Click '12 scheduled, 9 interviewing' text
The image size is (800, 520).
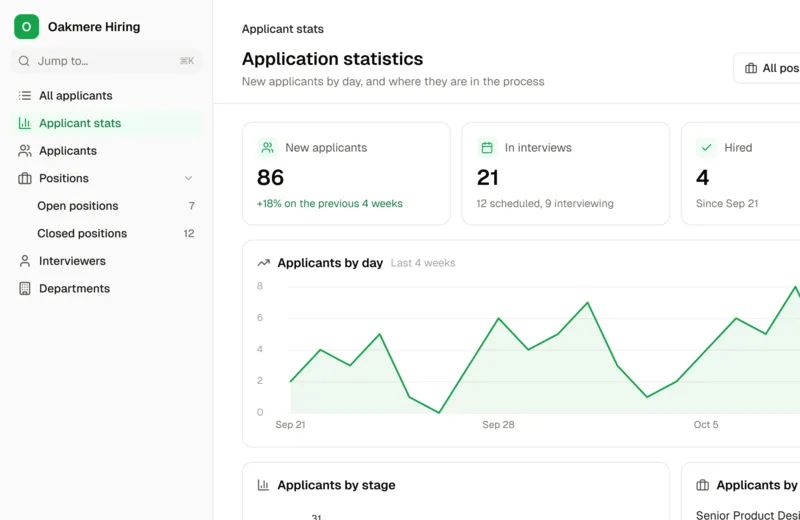pyautogui.click(x=545, y=204)
